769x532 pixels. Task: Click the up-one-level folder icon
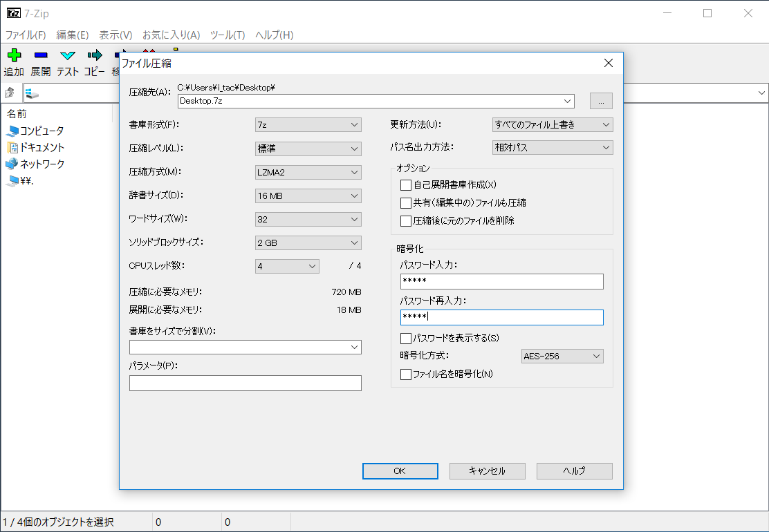(11, 92)
